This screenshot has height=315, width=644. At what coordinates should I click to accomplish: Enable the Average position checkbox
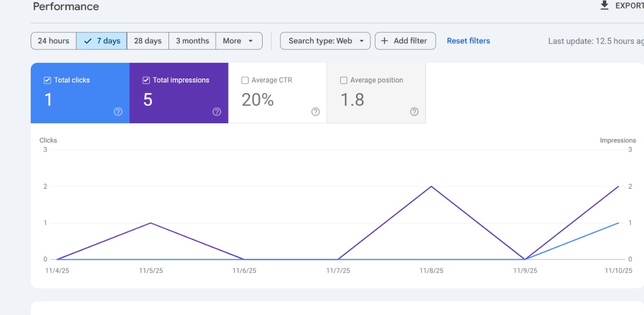coord(344,80)
